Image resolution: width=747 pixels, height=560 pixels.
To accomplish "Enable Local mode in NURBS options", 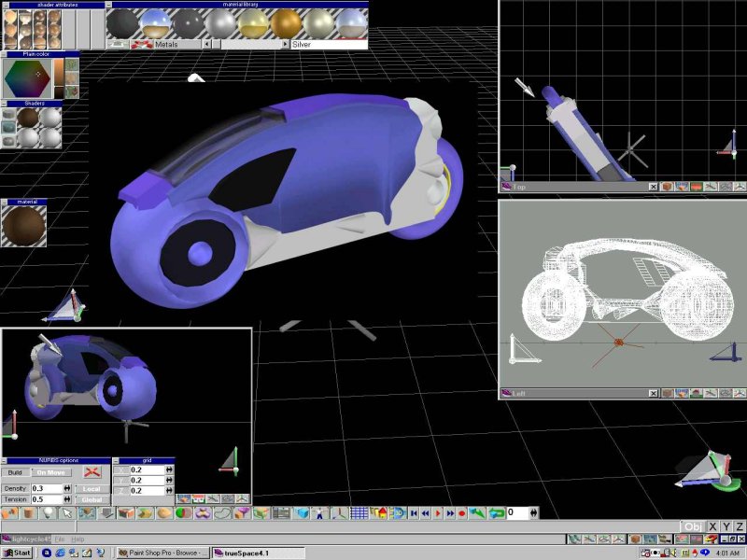I will [92, 488].
